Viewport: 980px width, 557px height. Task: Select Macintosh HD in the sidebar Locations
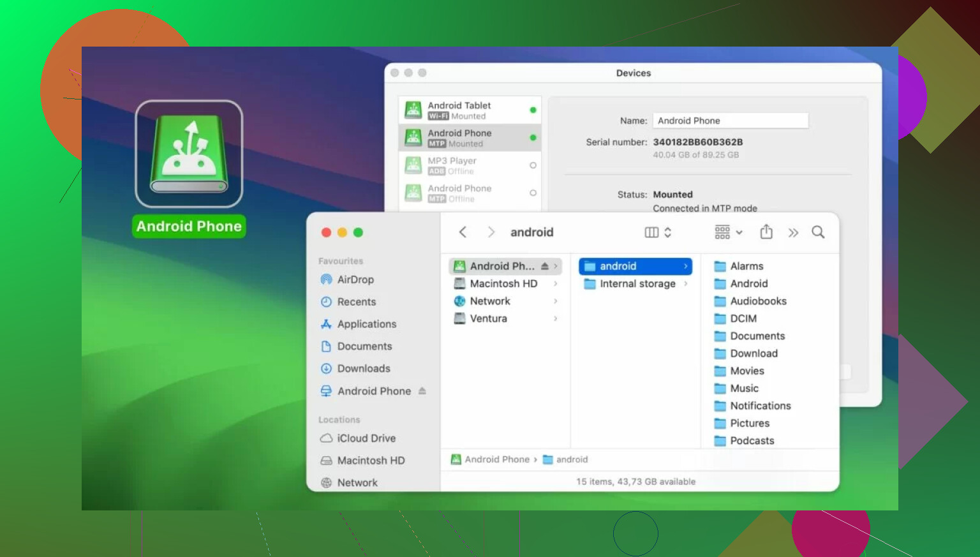coord(371,461)
